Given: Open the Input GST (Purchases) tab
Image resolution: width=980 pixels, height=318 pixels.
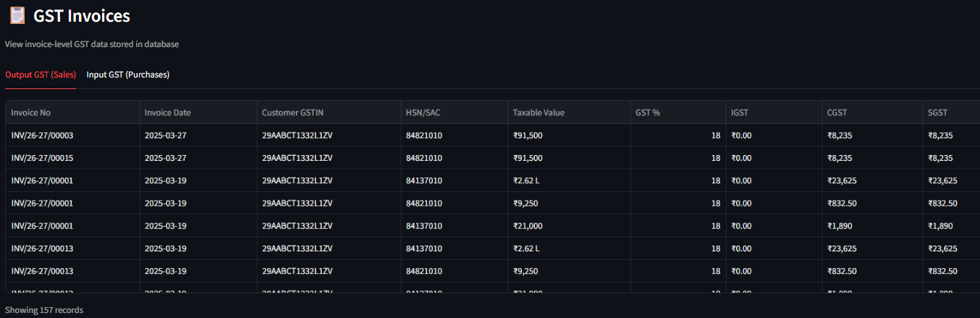Looking at the screenshot, I should 128,75.
